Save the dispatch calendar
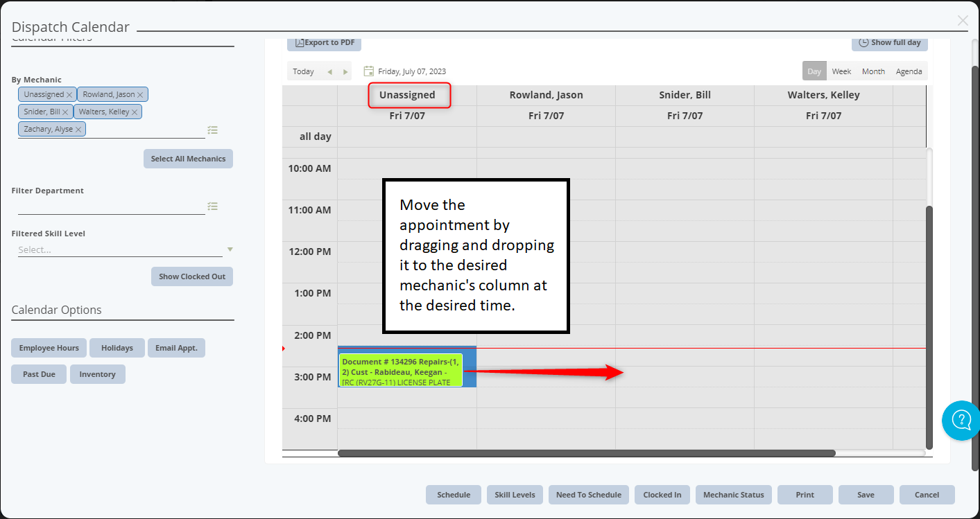This screenshot has height=519, width=980. tap(866, 495)
